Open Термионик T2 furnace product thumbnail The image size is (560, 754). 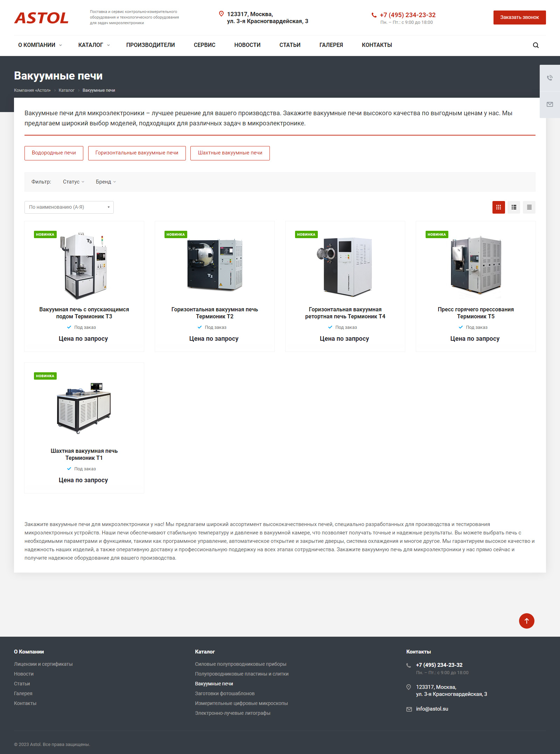pos(215,264)
